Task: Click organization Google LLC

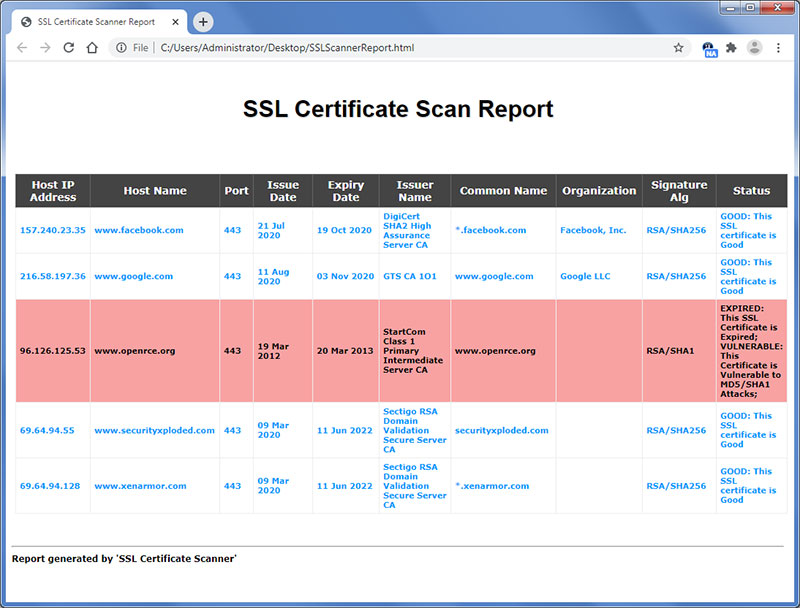Action: point(585,276)
